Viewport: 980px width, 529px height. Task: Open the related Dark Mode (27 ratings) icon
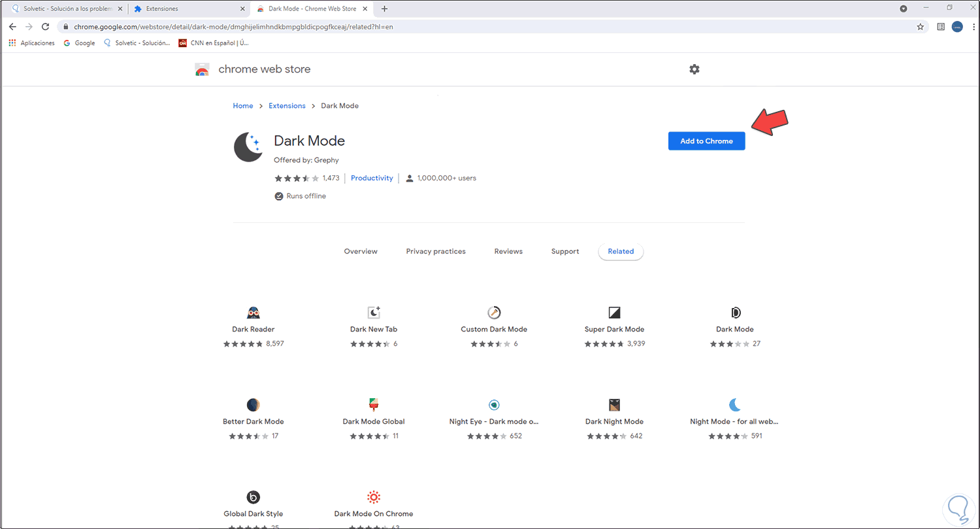click(735, 313)
